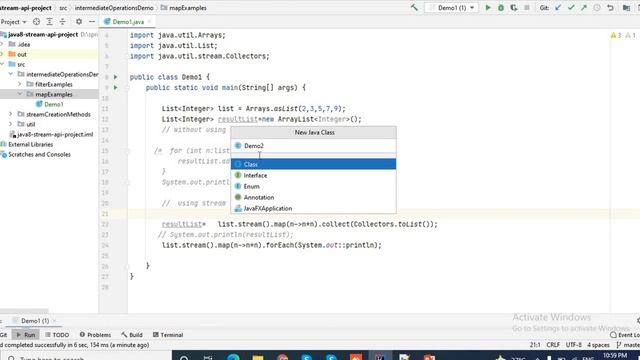Start the Debug bug icon
This screenshot has height=360, width=640.
(x=501, y=7)
